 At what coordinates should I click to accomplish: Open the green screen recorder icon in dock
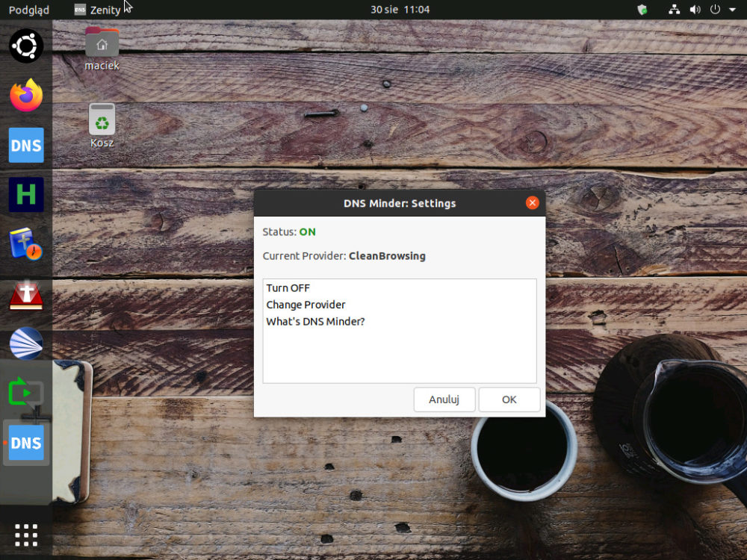pos(26,393)
